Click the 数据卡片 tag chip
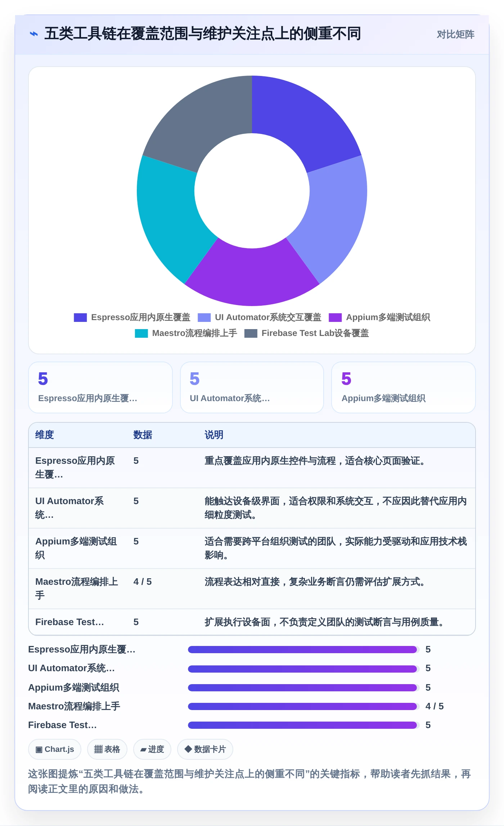The height and width of the screenshot is (826, 504). pyautogui.click(x=205, y=749)
